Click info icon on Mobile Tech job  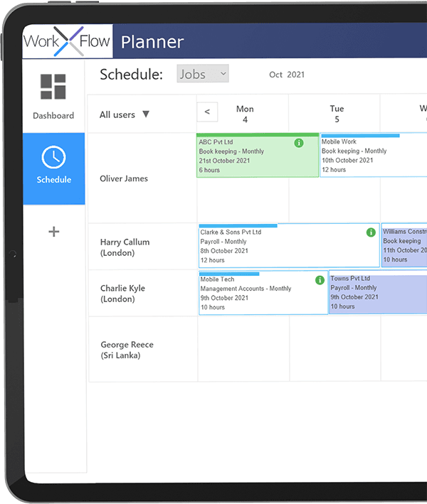point(320,280)
